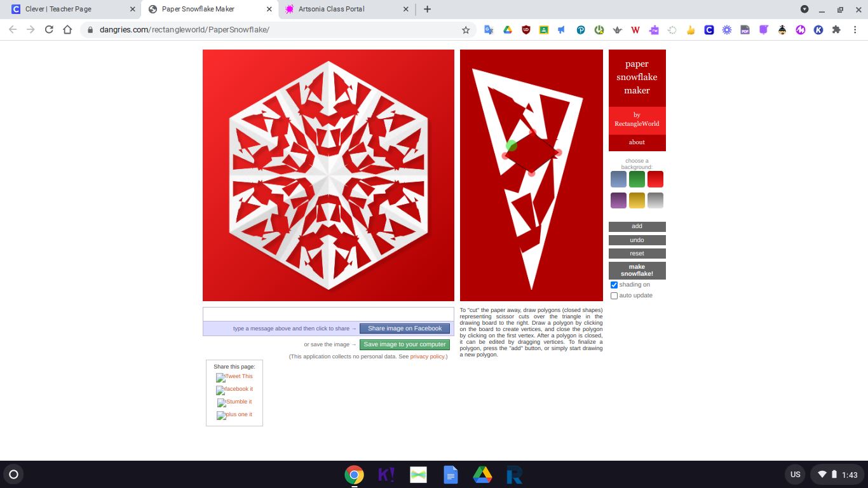This screenshot has height=488, width=868.
Task: Switch to the Clever Teacher Page tab
Action: [x=70, y=10]
